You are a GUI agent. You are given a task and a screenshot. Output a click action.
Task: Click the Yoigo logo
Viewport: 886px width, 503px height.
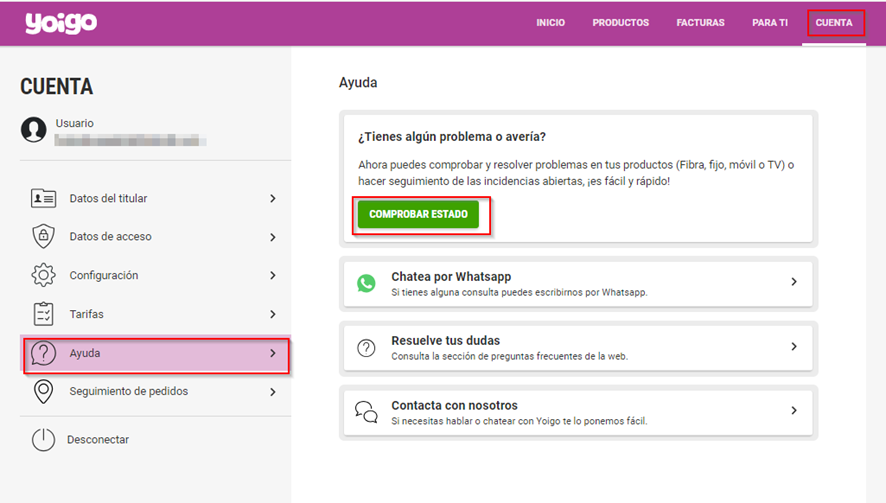coord(61,23)
